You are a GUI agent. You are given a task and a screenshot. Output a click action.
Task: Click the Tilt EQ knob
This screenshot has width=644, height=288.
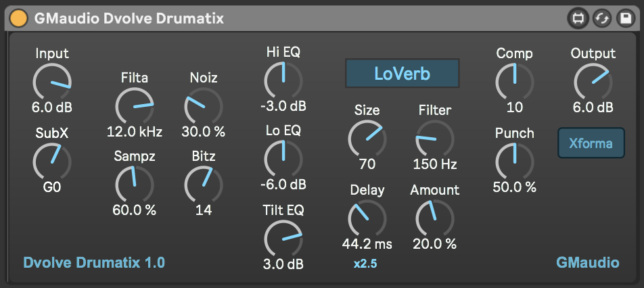(x=283, y=238)
